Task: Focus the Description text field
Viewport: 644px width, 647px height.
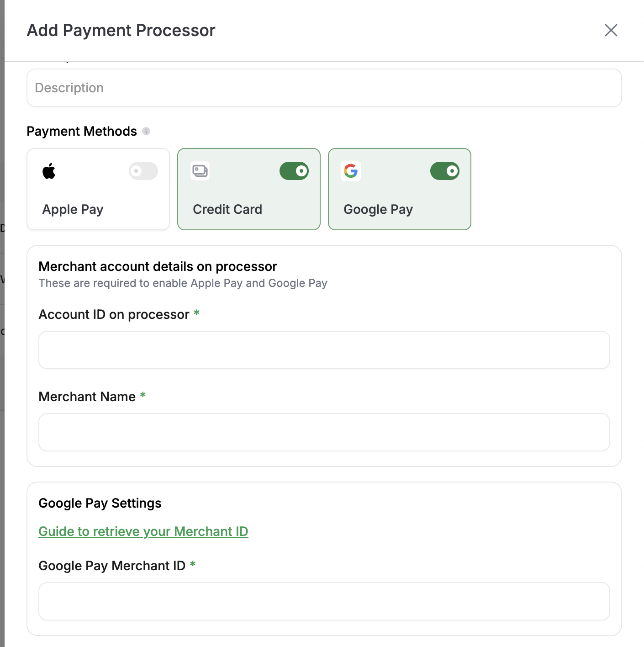Action: (x=324, y=88)
